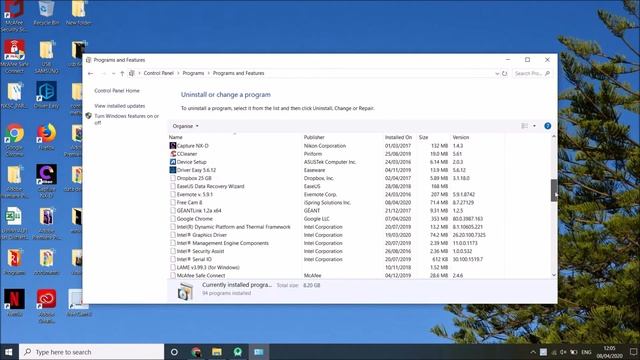Click the Control Panel taskbar button
640x360 pixels.
click(259, 352)
